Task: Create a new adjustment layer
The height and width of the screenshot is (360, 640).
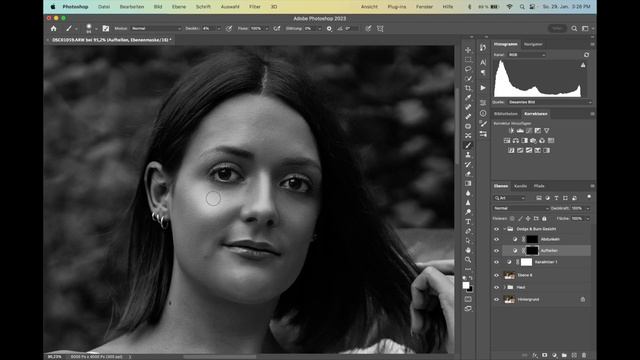Action: pyautogui.click(x=554, y=356)
